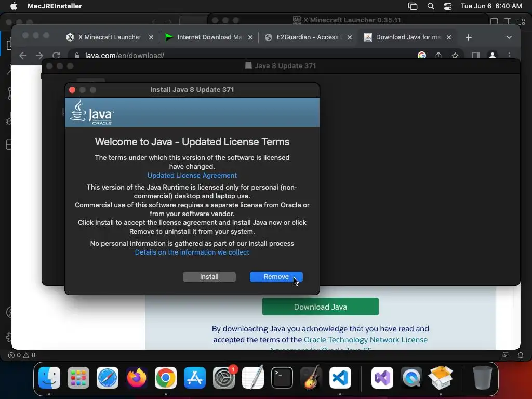Open the Apple menu
Viewport: 532px width, 399px height.
click(x=14, y=6)
